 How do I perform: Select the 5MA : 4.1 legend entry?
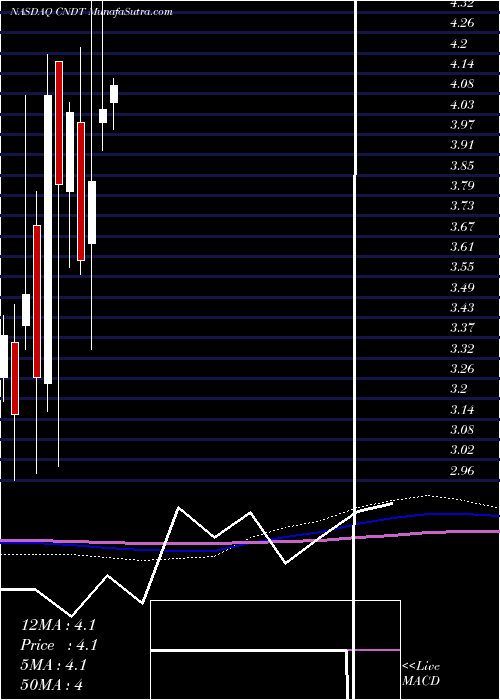click(x=54, y=665)
